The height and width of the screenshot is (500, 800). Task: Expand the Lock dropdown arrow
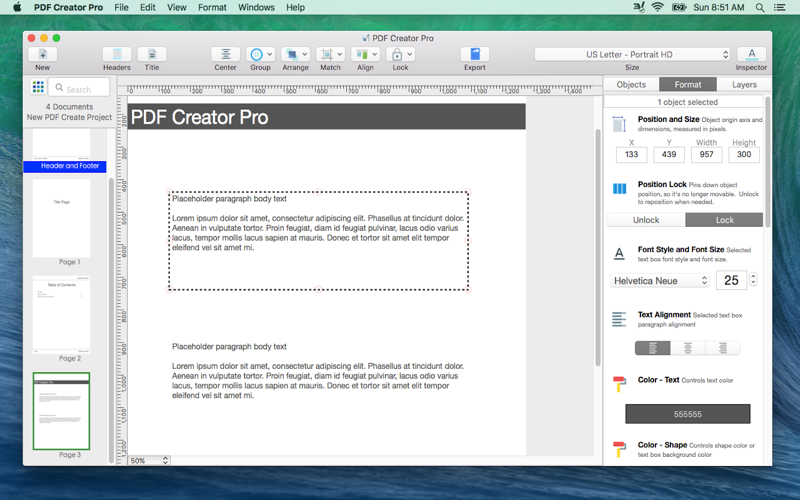[x=410, y=54]
